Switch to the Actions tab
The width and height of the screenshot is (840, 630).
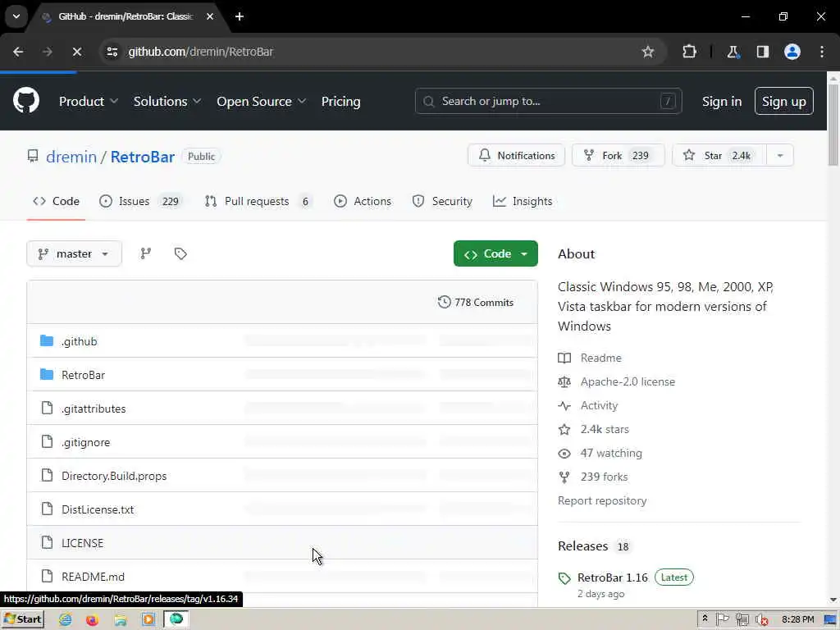coord(363,202)
